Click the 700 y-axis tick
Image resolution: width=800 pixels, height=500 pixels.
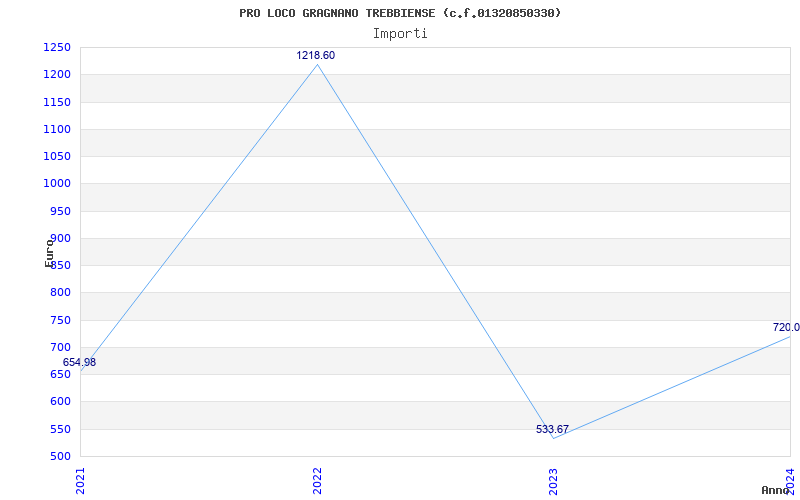pos(60,347)
